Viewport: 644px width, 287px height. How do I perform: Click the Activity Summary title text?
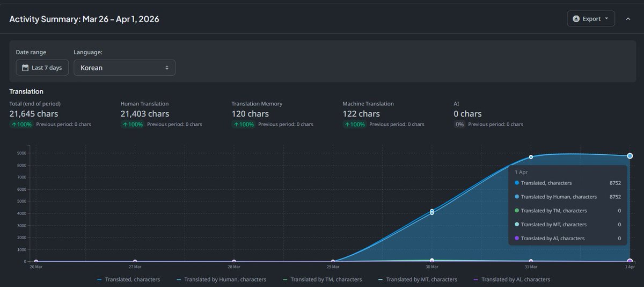pos(84,19)
